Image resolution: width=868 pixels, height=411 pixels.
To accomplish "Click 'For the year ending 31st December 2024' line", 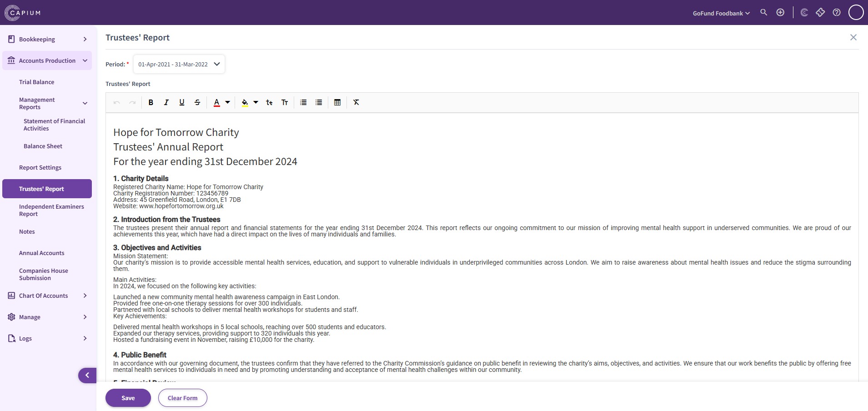I will tap(205, 161).
